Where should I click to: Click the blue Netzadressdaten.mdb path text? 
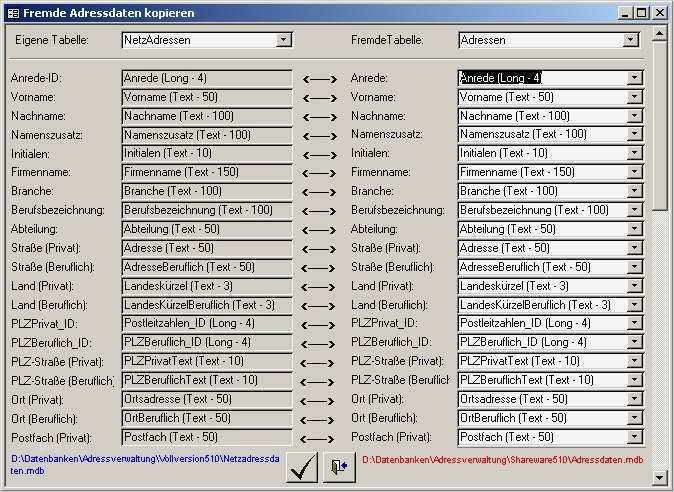pyautogui.click(x=145, y=464)
